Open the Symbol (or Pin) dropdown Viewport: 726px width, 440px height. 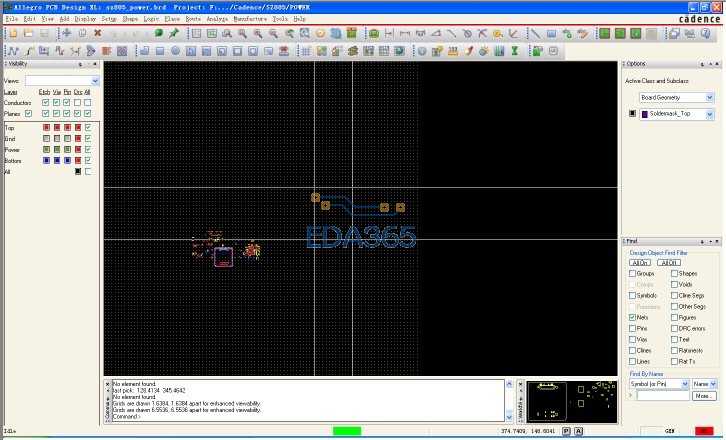click(x=685, y=384)
